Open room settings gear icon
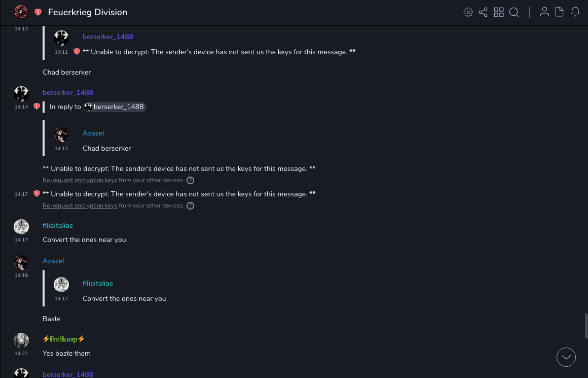Image resolution: width=588 pixels, height=378 pixels. 468,12
